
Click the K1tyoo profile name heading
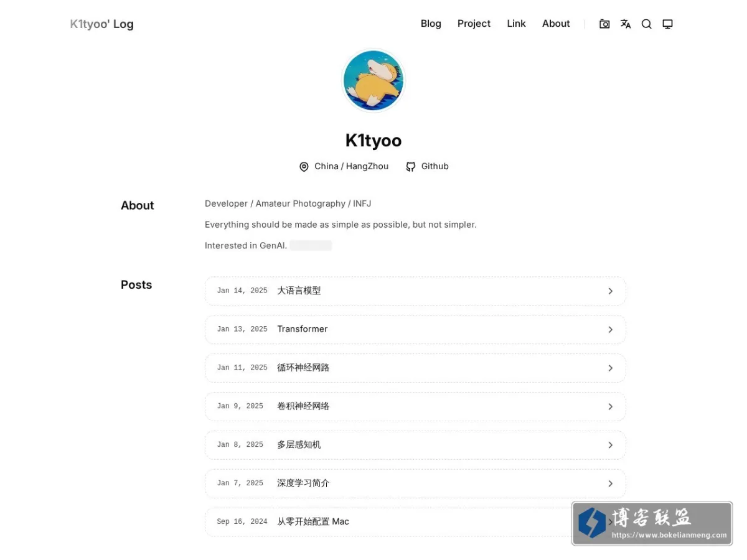tap(374, 141)
